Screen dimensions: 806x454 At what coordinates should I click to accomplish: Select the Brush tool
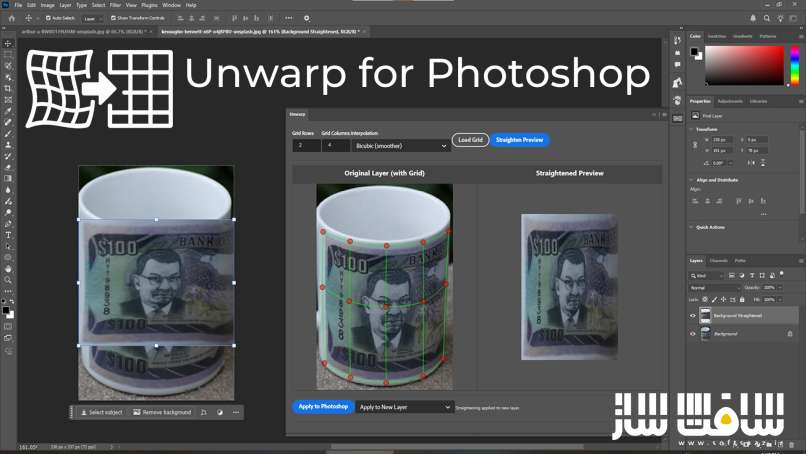point(8,134)
